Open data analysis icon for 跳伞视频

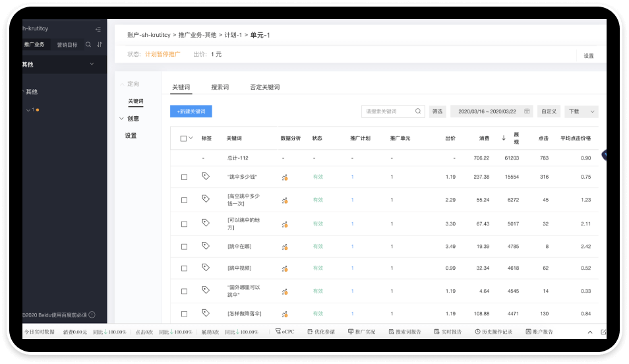(x=284, y=268)
